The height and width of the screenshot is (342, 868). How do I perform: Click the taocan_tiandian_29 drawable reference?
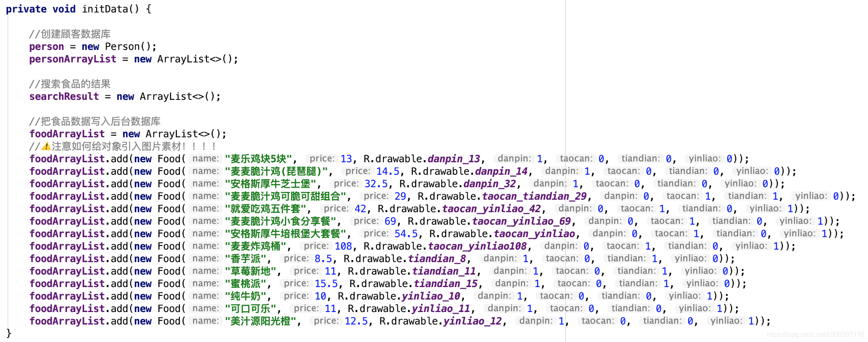534,196
